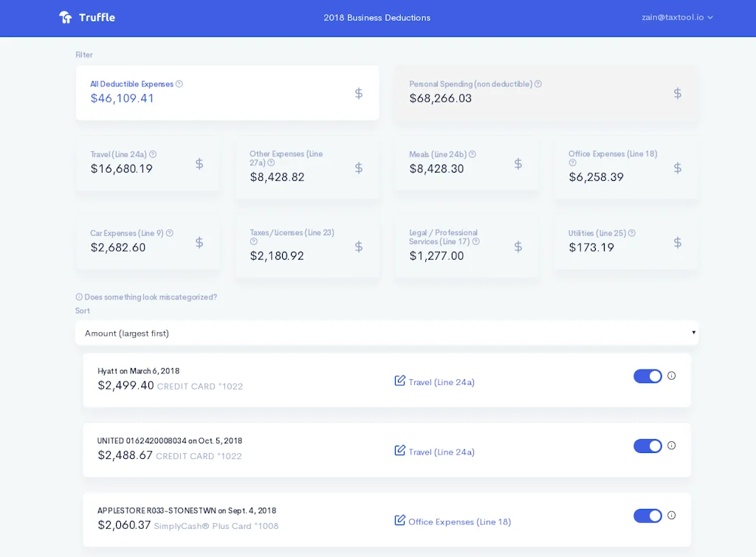Click the info icon on the UNITED row
The width and height of the screenshot is (756, 557).
click(x=672, y=446)
